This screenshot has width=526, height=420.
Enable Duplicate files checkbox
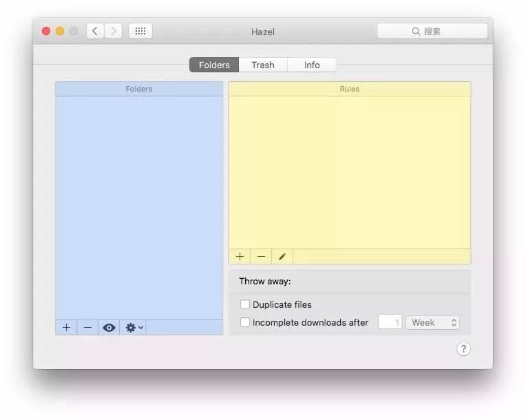pos(244,304)
